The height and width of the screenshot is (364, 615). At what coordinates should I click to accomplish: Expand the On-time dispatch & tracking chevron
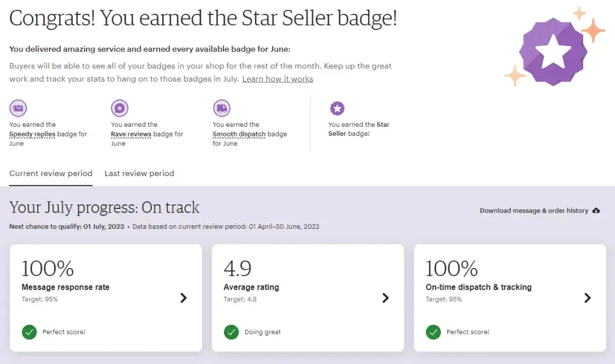(588, 297)
